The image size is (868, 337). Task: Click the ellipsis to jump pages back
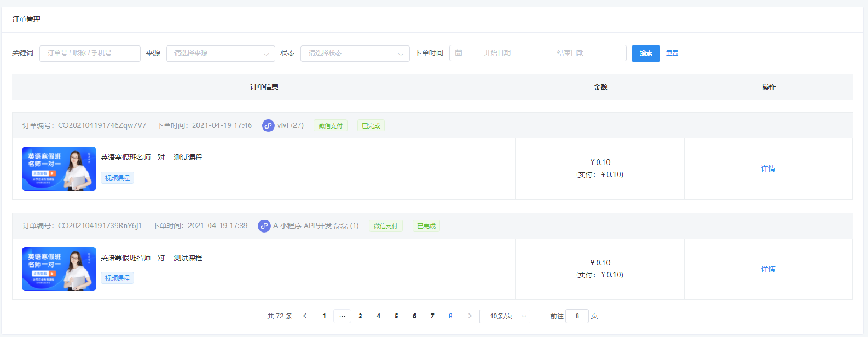coord(342,316)
